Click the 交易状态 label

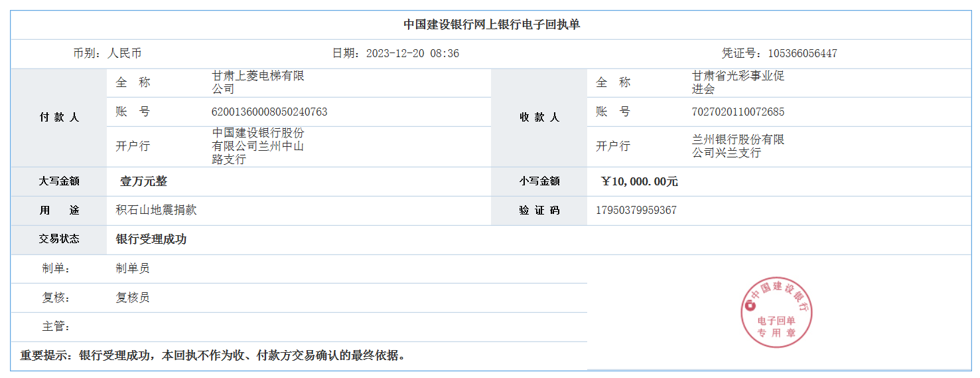coord(59,238)
